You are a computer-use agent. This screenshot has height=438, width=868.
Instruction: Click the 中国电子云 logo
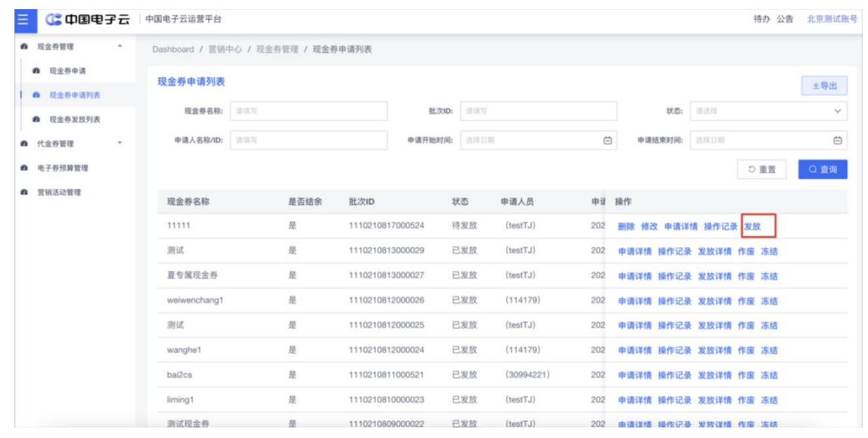click(88, 20)
